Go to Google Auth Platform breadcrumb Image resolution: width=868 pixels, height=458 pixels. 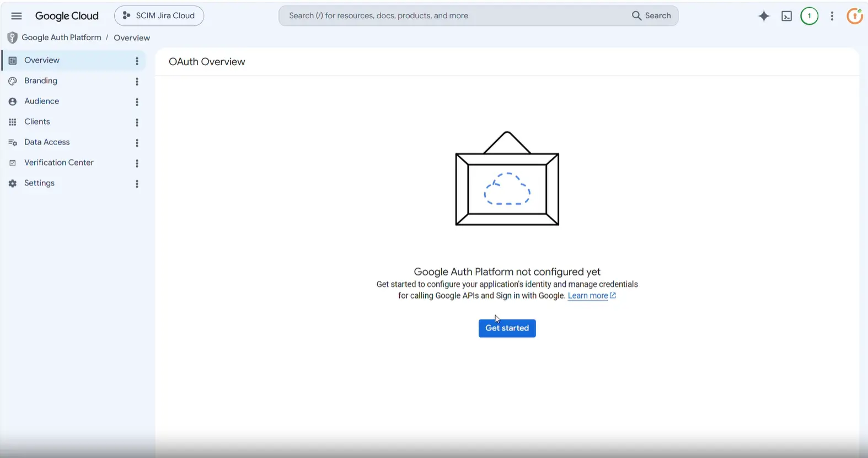(61, 38)
